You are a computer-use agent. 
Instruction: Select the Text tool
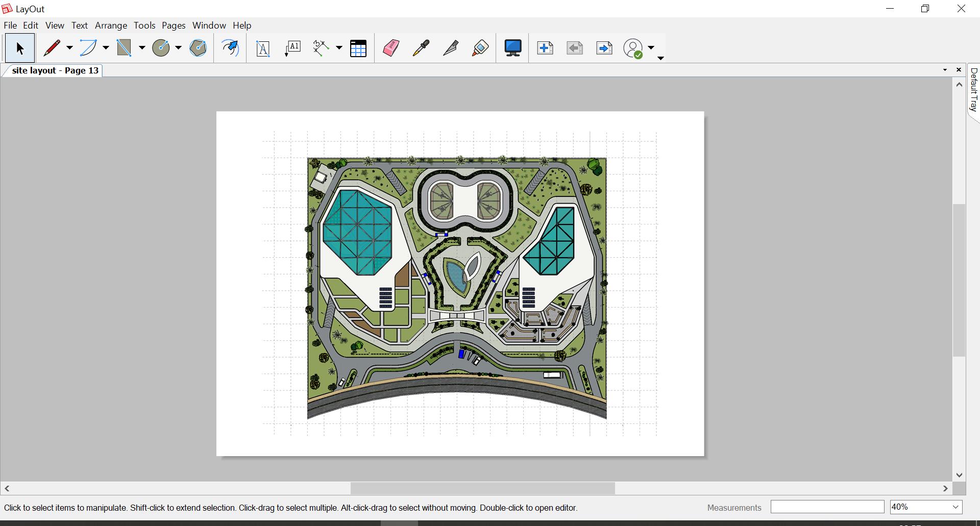(x=263, y=48)
